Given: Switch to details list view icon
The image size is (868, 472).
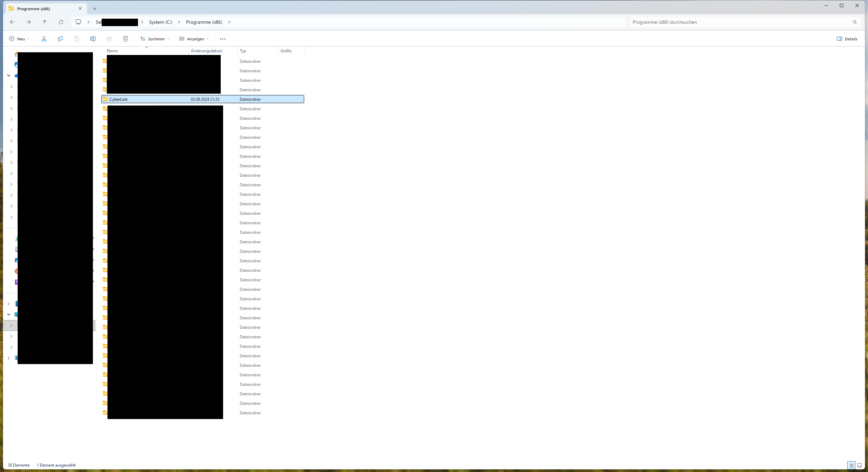Looking at the screenshot, I should point(851,465).
